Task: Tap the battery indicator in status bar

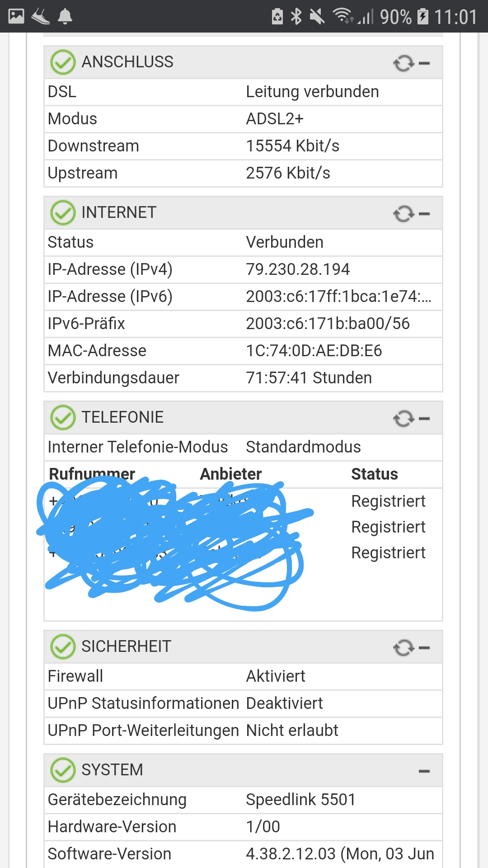Action: 422,17
